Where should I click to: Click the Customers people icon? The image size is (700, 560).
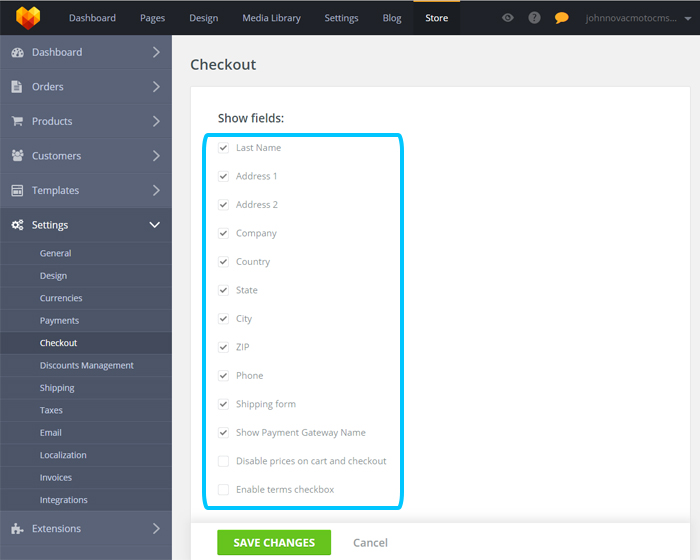[17, 155]
